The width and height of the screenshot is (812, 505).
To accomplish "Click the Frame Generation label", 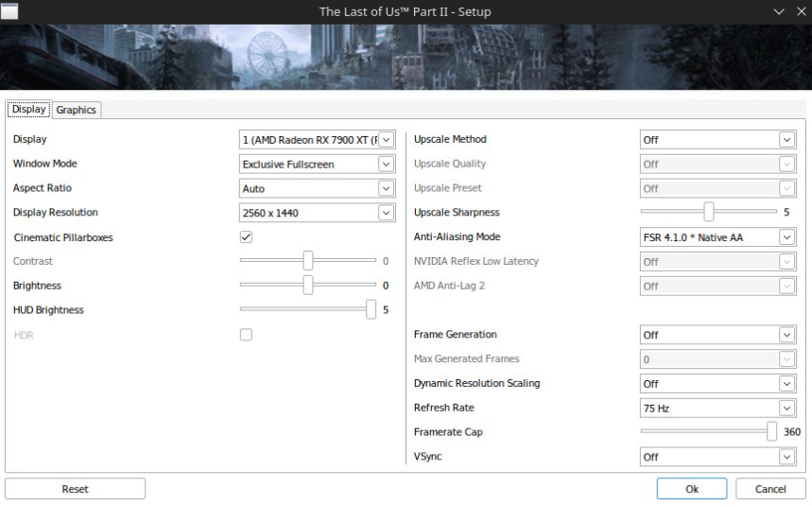I will point(456,335).
